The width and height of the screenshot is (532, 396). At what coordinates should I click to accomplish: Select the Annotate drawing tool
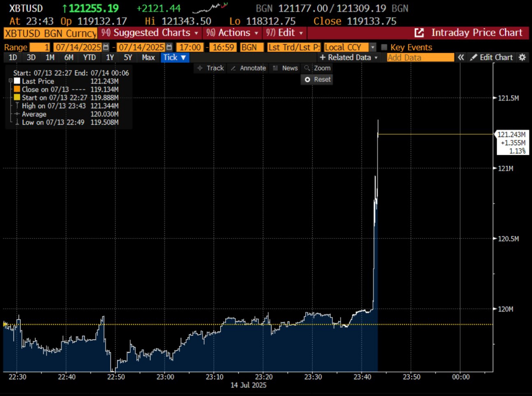(x=248, y=68)
